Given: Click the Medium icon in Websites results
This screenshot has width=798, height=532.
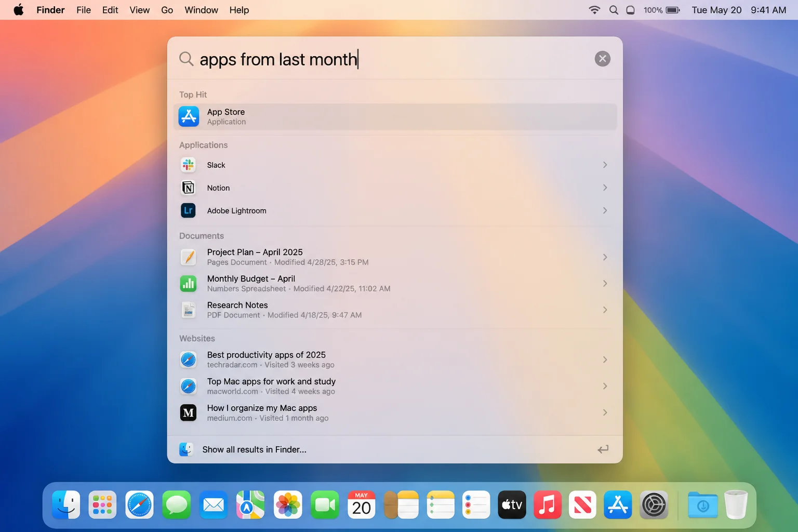Looking at the screenshot, I should point(188,413).
